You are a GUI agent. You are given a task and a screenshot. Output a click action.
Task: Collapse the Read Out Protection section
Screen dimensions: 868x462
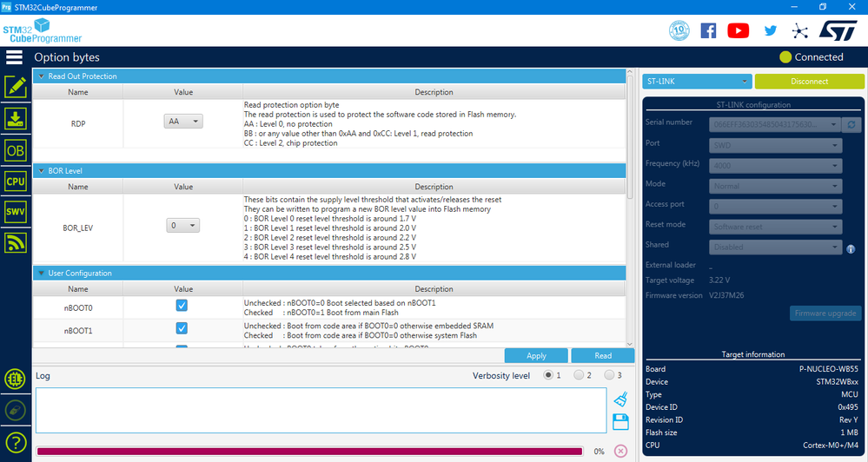(x=41, y=76)
